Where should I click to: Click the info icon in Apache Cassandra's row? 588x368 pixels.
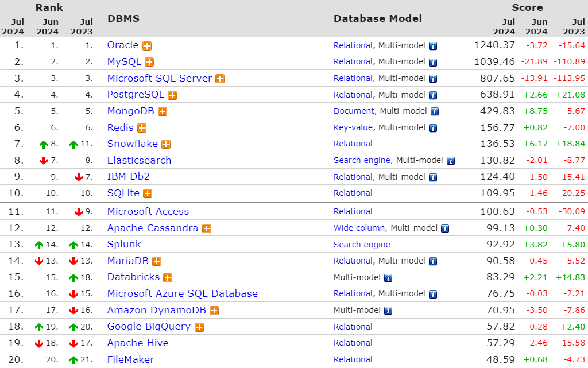pos(445,228)
